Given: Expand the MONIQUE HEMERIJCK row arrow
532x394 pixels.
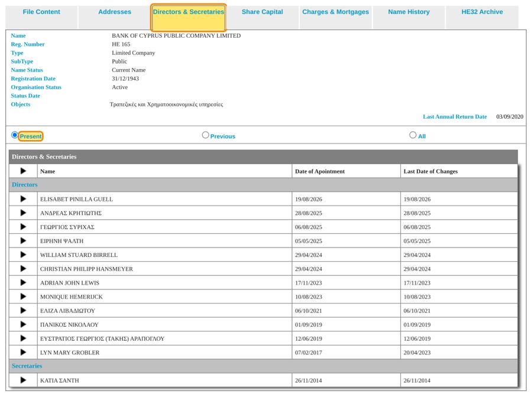Looking at the screenshot, I should click(x=23, y=297).
